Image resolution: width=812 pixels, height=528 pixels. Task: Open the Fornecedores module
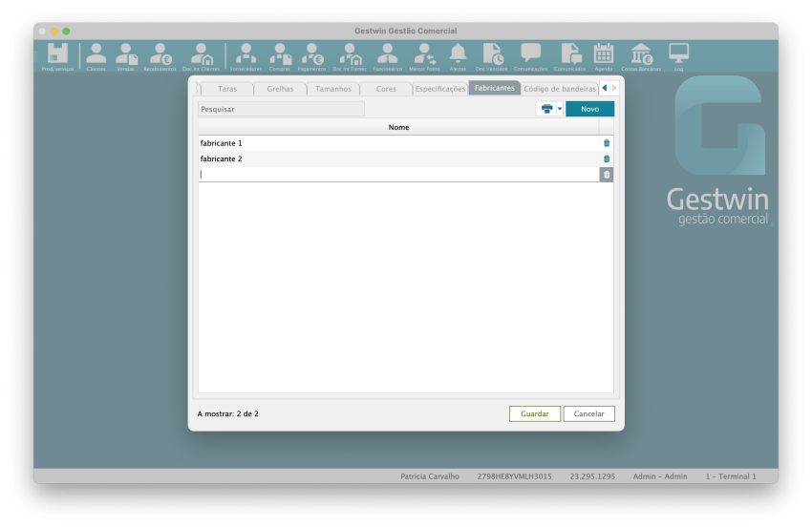246,55
